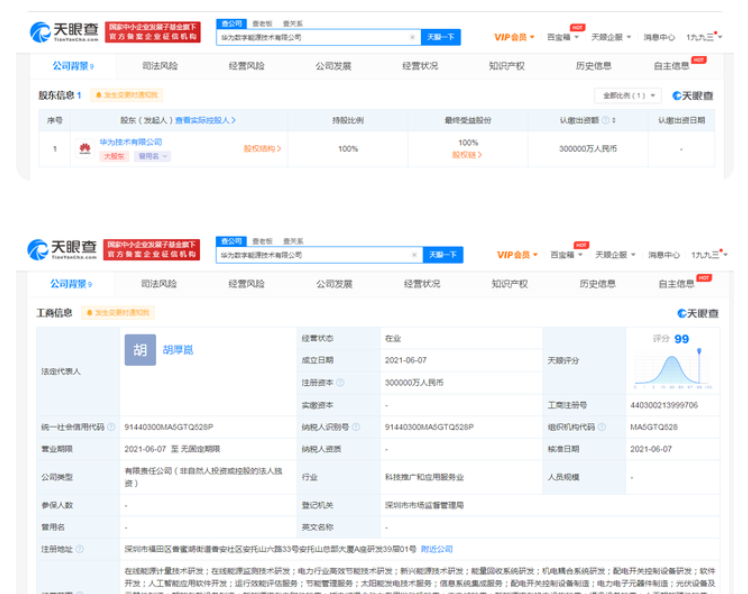Click 天眼一下 search button on 股东信息 page
This screenshot has width=748, height=594.
441,37
